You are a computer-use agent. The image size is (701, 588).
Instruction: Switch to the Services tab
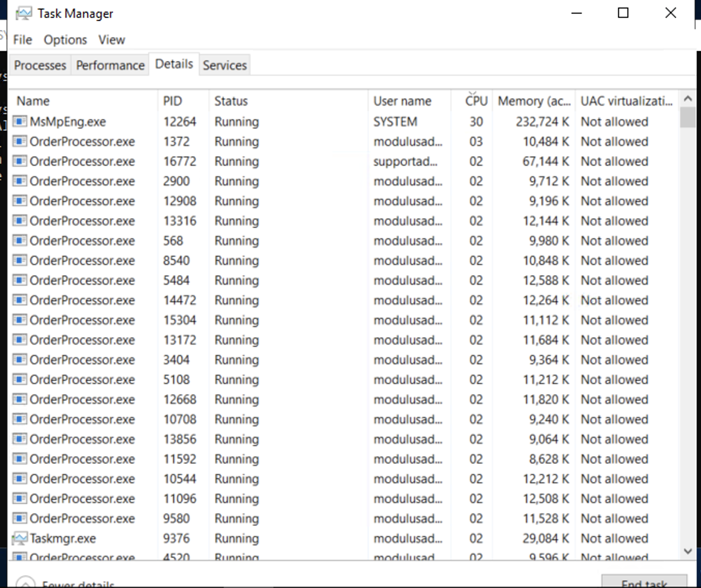click(x=224, y=65)
